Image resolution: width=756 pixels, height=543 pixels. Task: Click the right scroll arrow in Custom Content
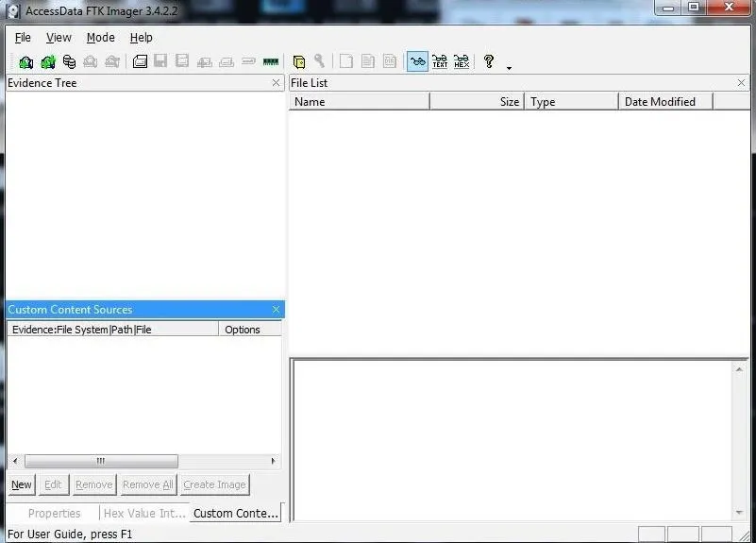click(x=274, y=461)
